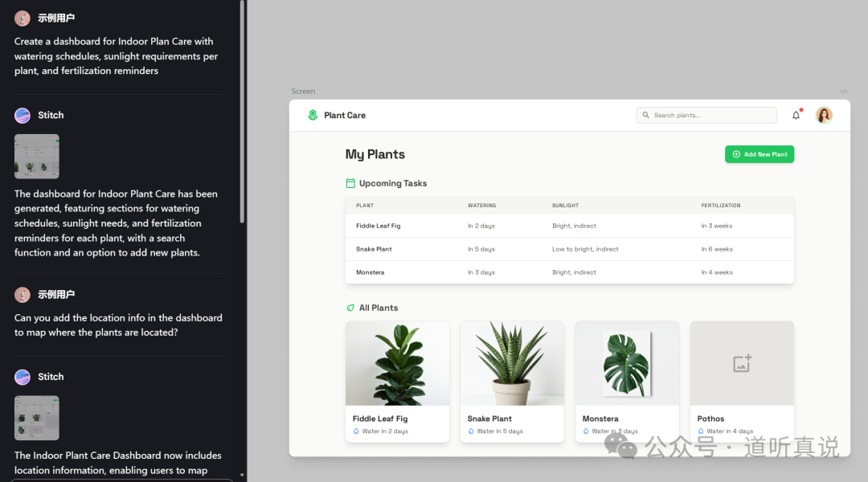This screenshot has height=482, width=868.
Task: Click the Add New Plant button
Action: [759, 154]
